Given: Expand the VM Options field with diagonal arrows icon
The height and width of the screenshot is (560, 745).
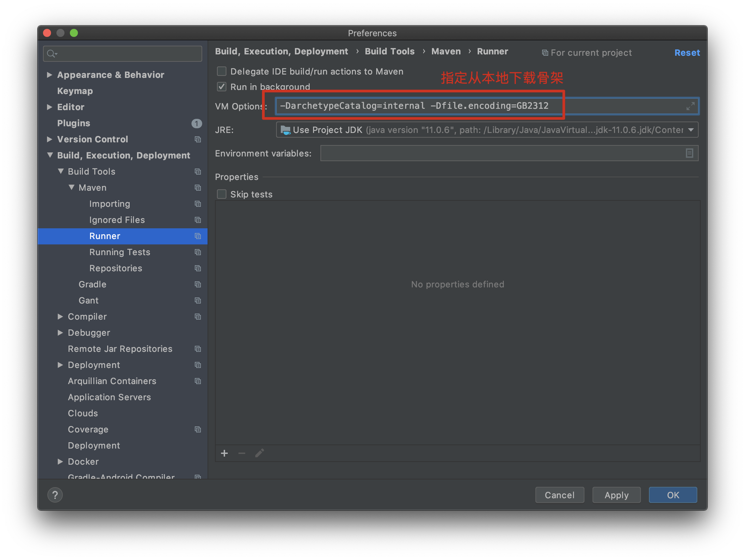Looking at the screenshot, I should pyautogui.click(x=691, y=106).
